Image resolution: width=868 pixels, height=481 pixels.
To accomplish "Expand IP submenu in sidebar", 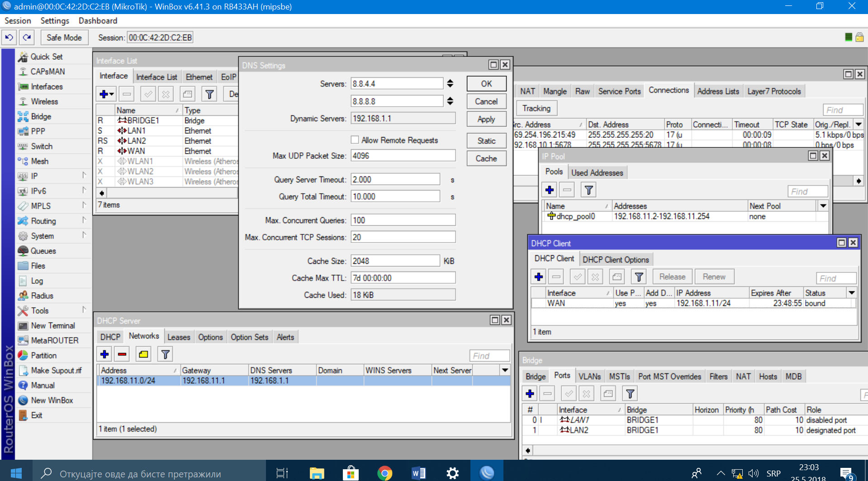I will tap(84, 176).
